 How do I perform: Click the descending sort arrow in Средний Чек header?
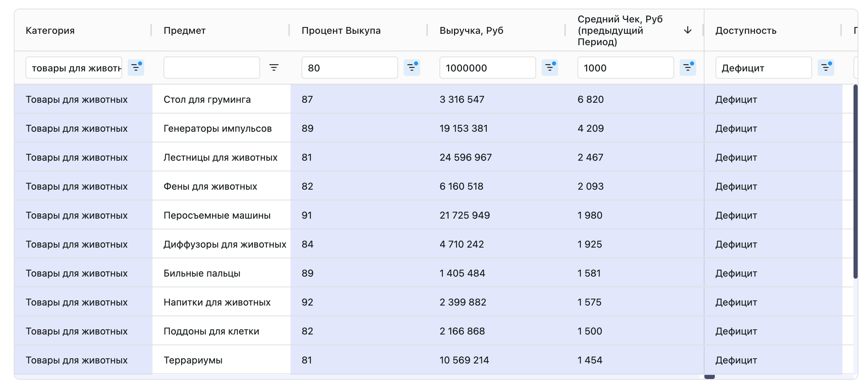click(x=688, y=30)
